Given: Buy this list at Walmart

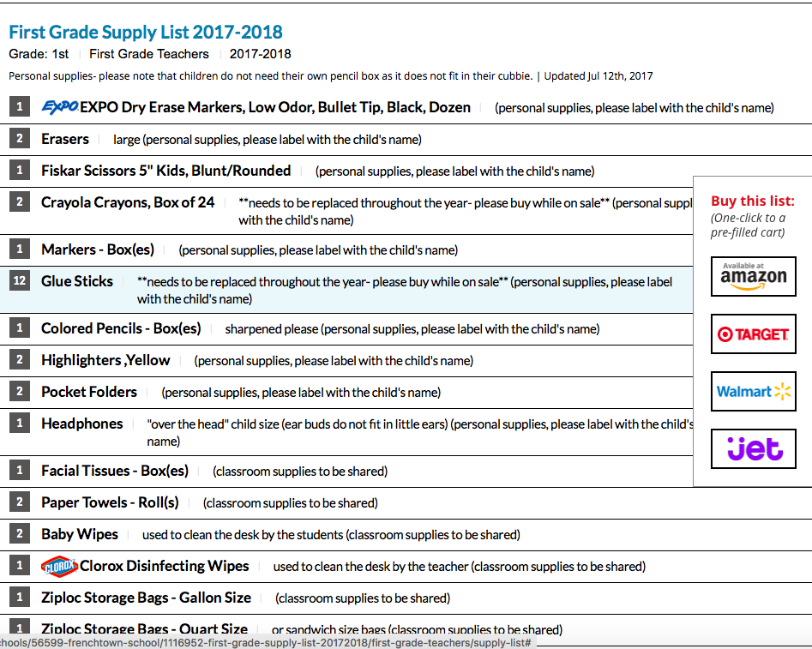Looking at the screenshot, I should click(754, 392).
